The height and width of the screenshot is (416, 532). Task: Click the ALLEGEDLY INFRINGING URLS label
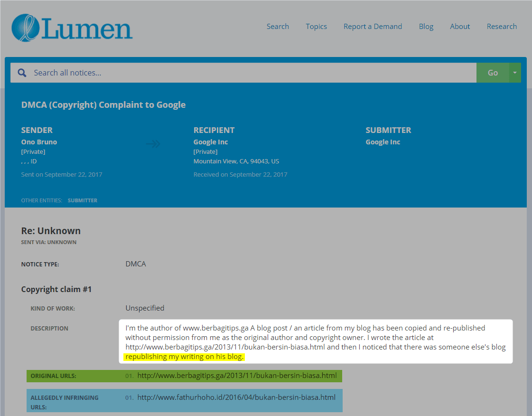tap(65, 402)
